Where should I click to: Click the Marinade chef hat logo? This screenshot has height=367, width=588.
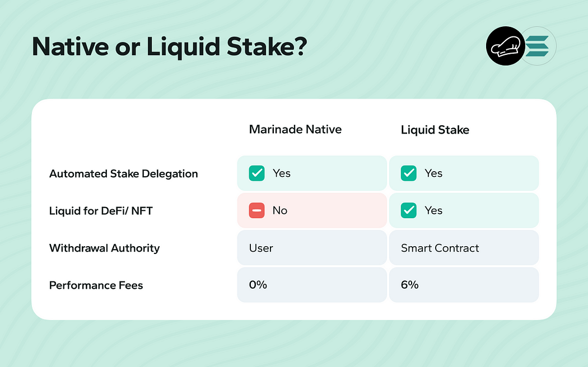[x=505, y=46]
